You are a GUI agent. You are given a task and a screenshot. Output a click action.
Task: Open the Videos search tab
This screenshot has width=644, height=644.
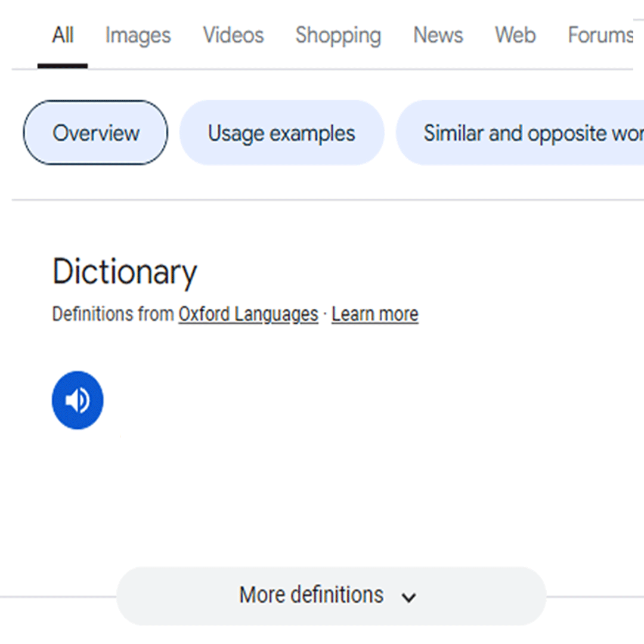tap(233, 36)
